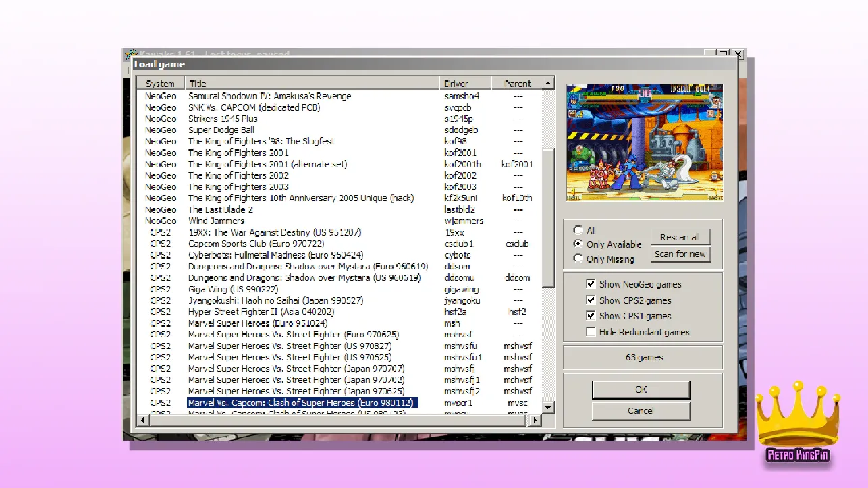
Task: Select Strikers 1945 Plus row
Action: [340, 119]
